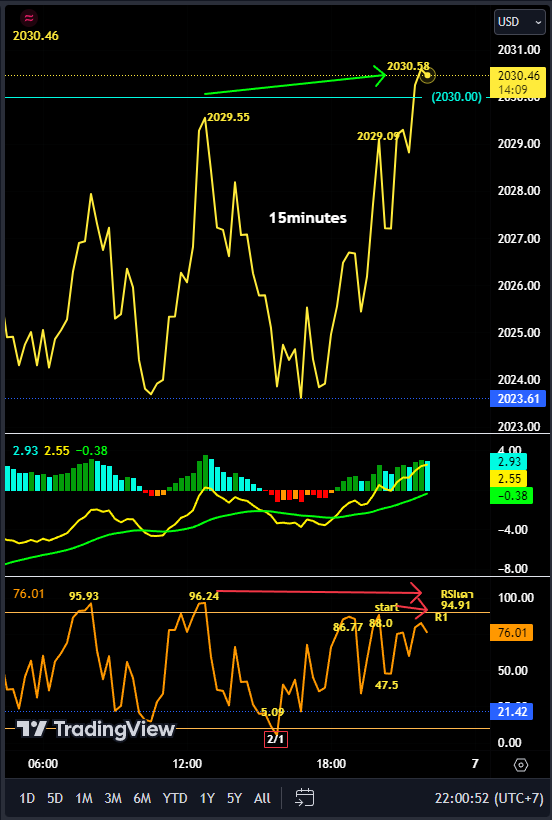Click the 2029.09 price label
This screenshot has height=820, width=552.
(378, 136)
